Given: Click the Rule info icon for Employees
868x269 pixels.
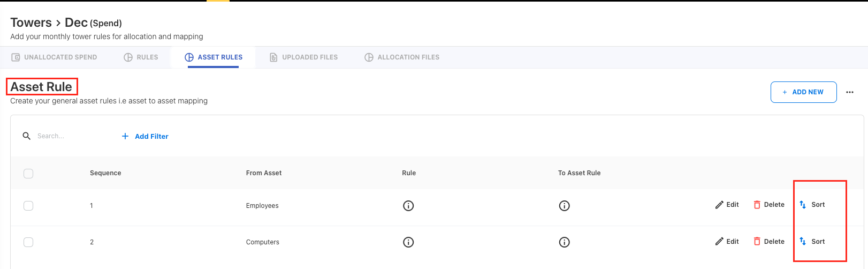Looking at the screenshot, I should pos(408,206).
